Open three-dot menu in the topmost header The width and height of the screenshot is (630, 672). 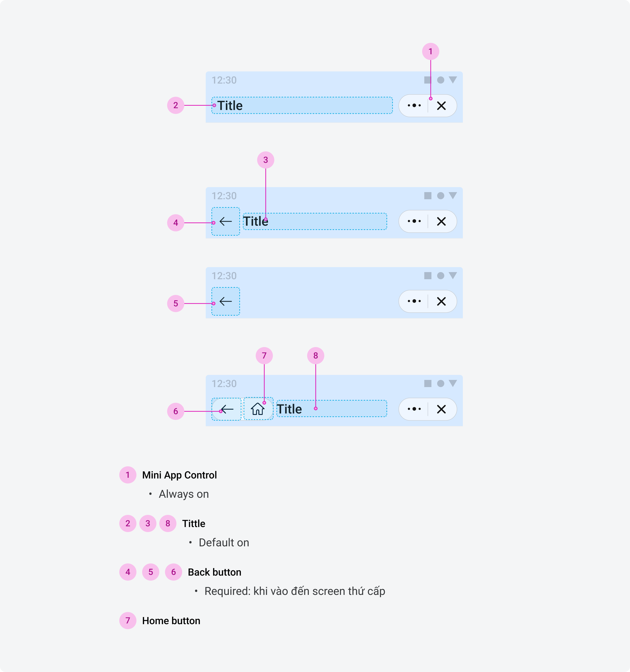pos(414,106)
